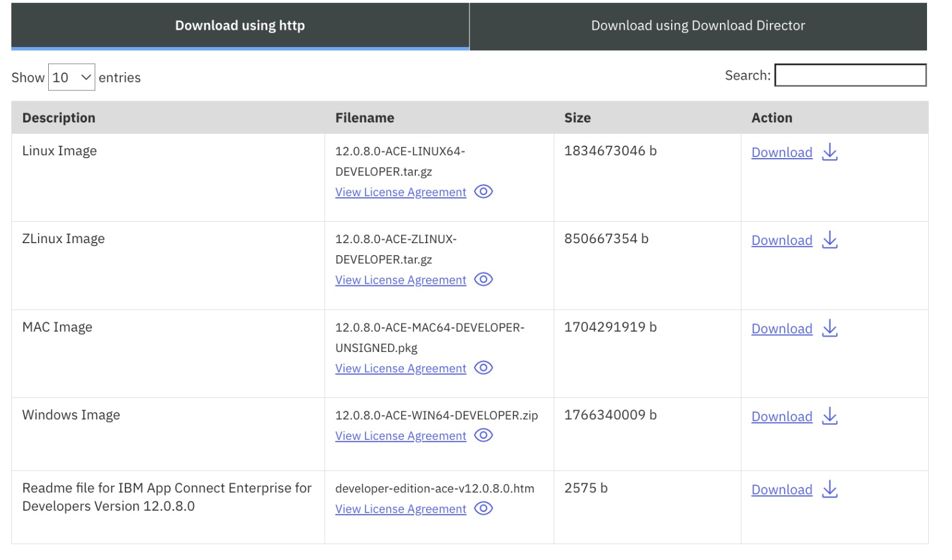
Task: Click the Download link for Readme file
Action: pos(782,490)
